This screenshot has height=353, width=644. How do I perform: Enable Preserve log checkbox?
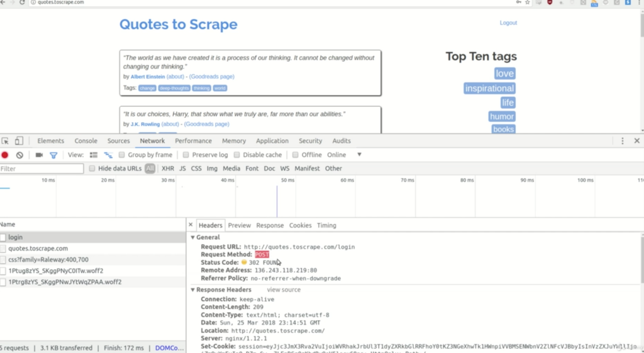coord(186,155)
